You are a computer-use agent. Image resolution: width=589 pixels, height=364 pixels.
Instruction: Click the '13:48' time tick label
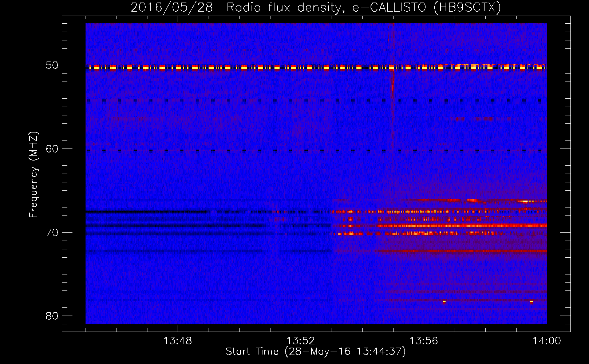177,341
